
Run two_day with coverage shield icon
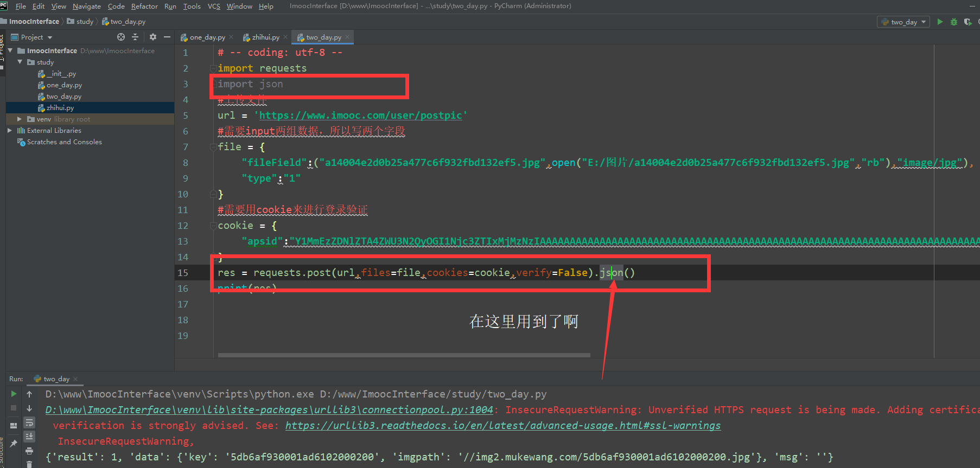(x=968, y=22)
